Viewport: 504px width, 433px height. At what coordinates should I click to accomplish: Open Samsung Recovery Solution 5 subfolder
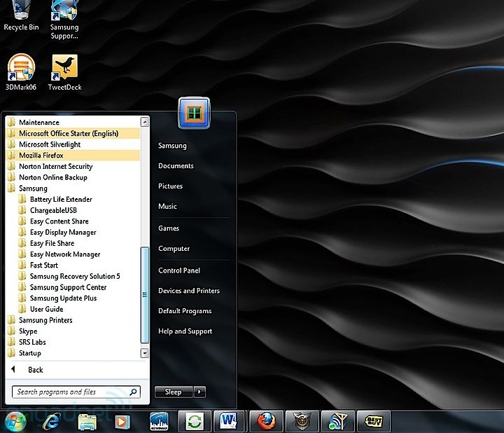pos(73,276)
